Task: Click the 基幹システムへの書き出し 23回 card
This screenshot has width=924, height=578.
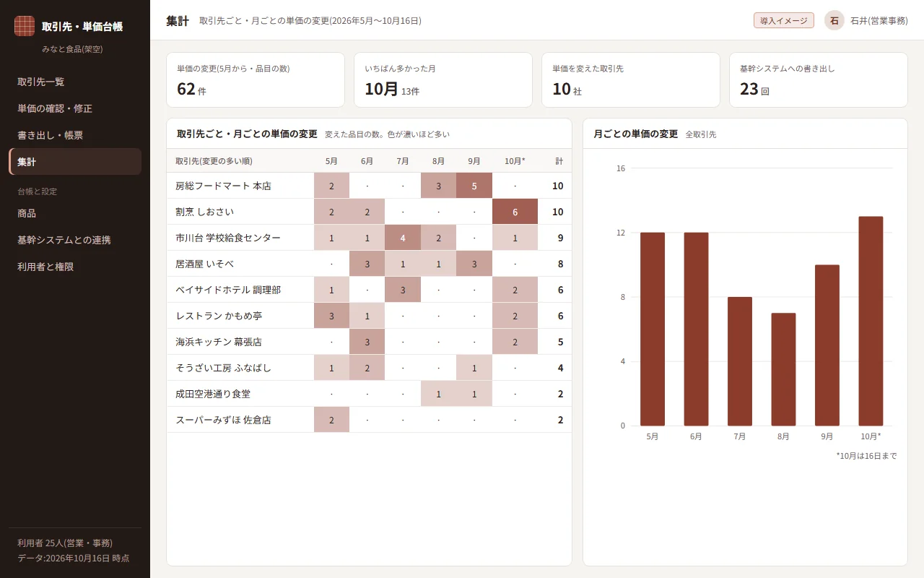Action: (x=819, y=79)
